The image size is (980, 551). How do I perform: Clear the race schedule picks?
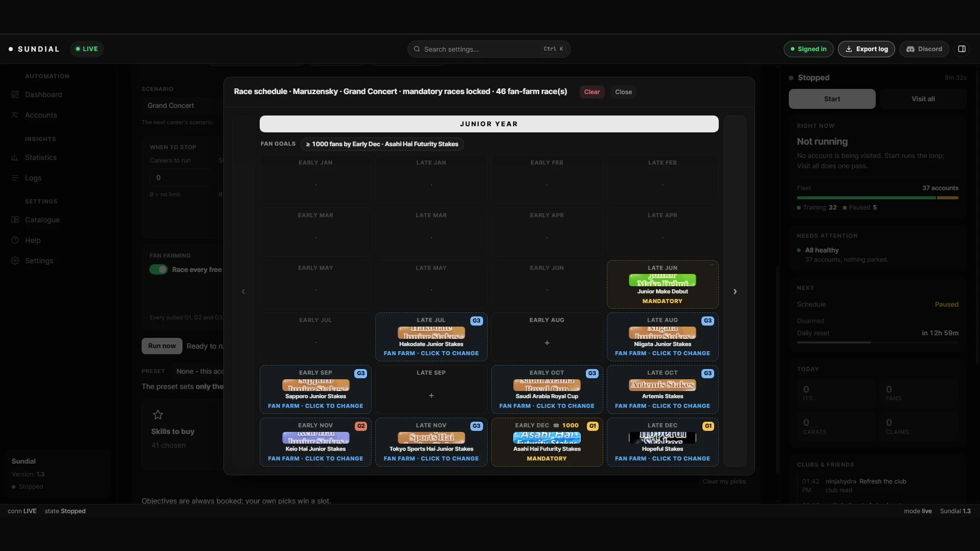coord(592,92)
